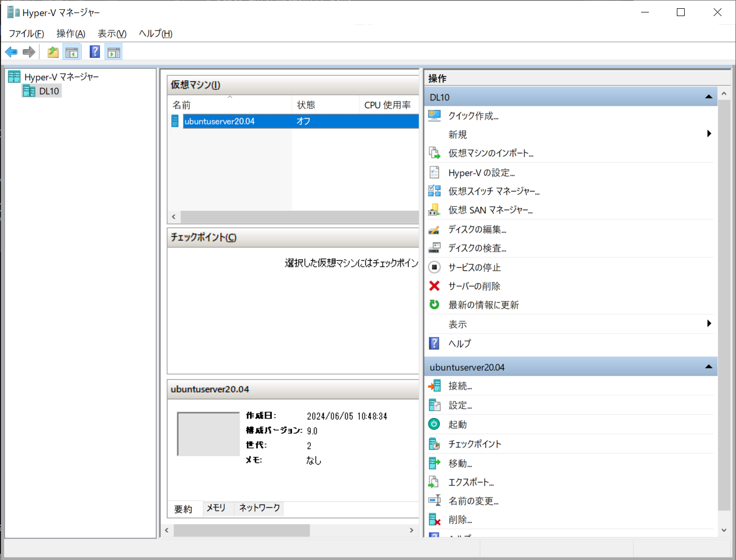Screen dimensions: 736x560
Task: Click 名前の変更... action link
Action: click(473, 501)
